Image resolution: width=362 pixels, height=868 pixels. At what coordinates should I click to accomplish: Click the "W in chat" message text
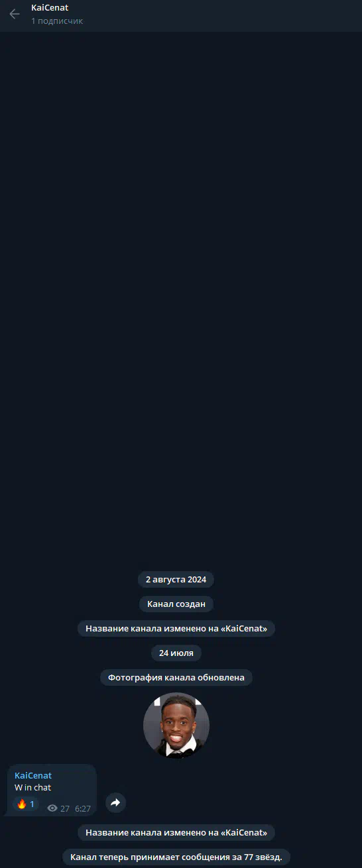[33, 788]
